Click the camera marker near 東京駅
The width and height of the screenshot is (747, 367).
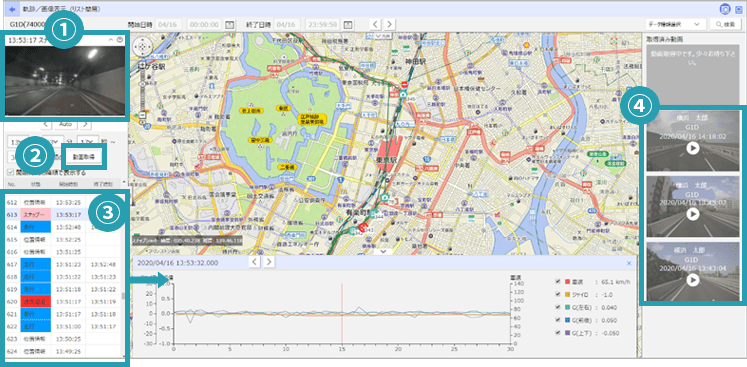pos(385,197)
